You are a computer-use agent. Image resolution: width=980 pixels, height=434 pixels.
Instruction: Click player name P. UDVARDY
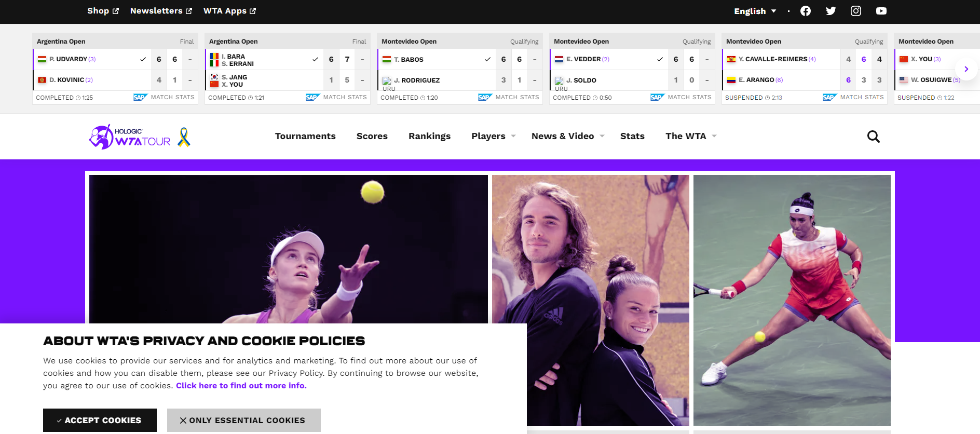69,59
